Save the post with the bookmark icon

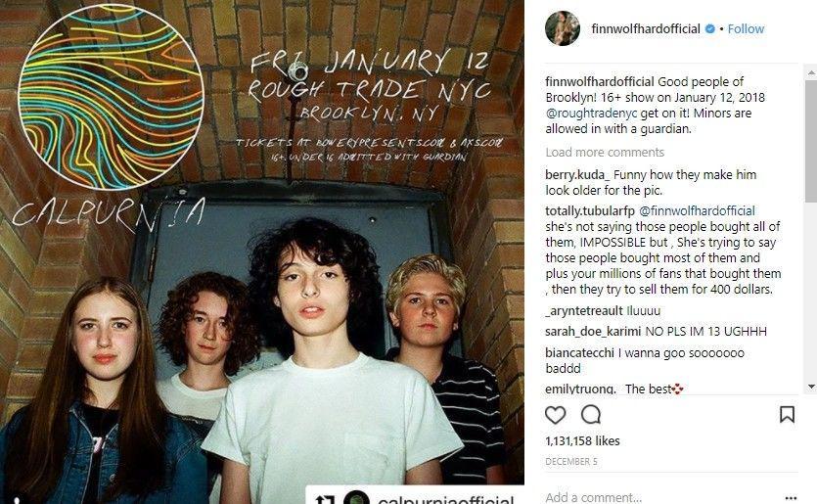click(x=787, y=414)
